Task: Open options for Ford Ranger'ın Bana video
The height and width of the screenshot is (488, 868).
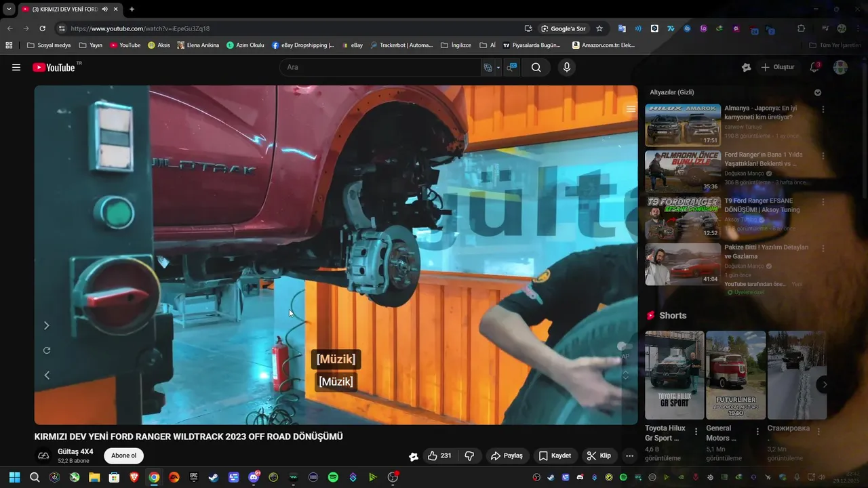Action: click(823, 156)
